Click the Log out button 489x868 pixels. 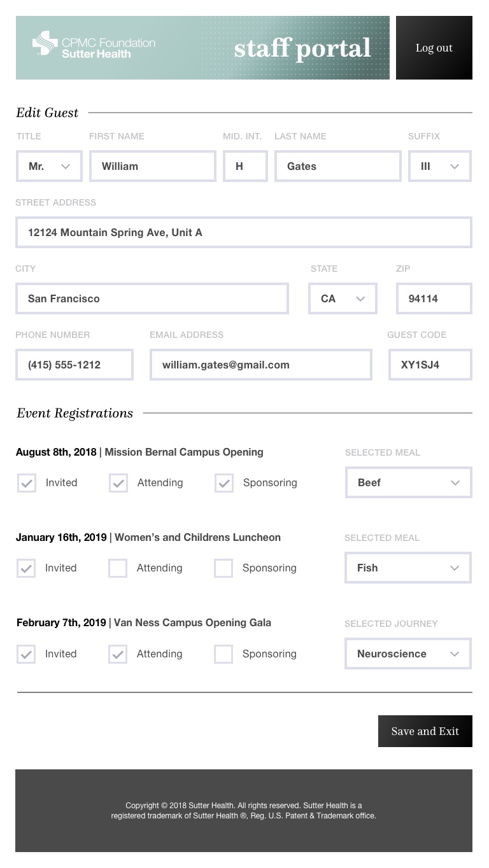tap(434, 48)
